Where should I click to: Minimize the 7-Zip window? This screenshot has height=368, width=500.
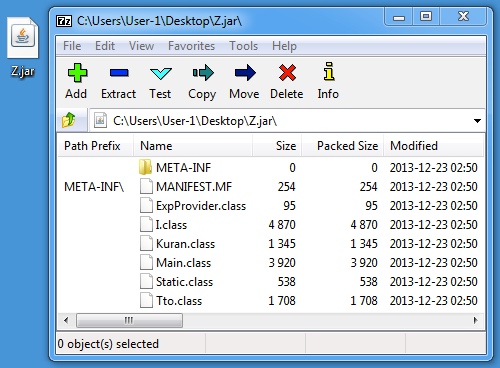click(x=399, y=17)
